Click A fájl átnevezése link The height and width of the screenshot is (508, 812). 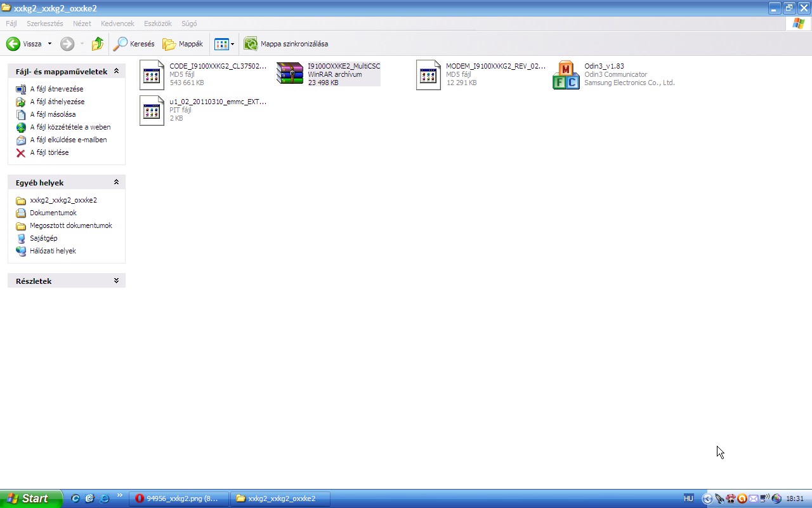coord(56,89)
